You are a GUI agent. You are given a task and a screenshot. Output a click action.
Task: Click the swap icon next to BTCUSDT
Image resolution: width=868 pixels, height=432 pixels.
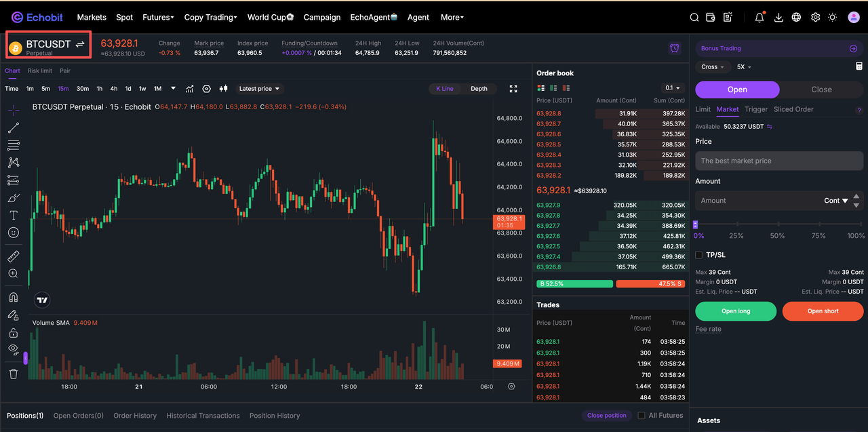pos(80,44)
